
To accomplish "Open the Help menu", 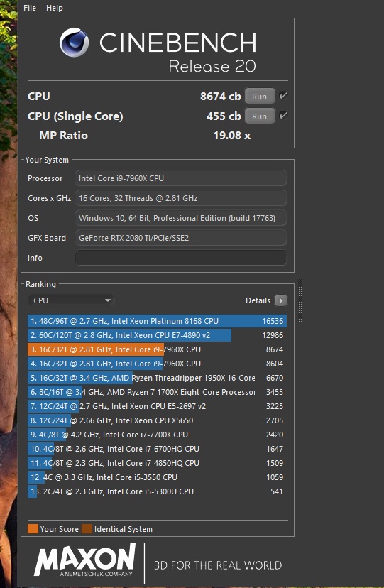I will (55, 8).
